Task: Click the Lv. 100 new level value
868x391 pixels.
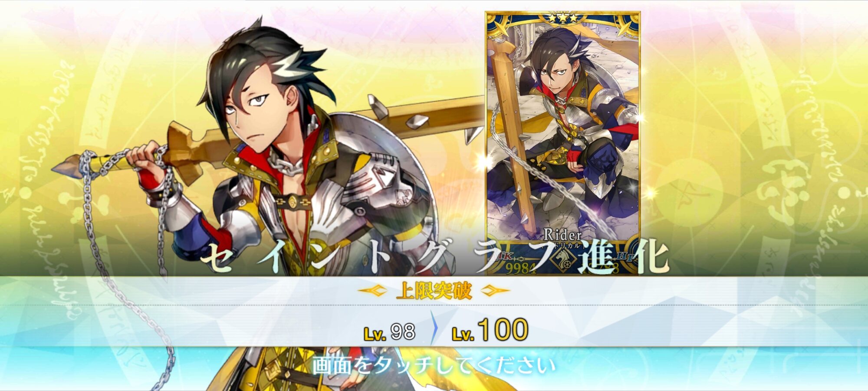Action: (490, 330)
